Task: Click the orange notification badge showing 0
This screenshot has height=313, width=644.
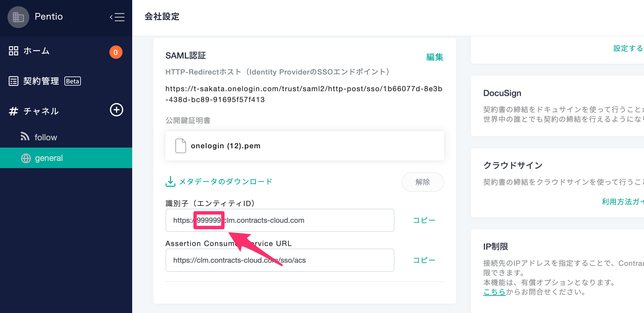Action: coord(116,52)
